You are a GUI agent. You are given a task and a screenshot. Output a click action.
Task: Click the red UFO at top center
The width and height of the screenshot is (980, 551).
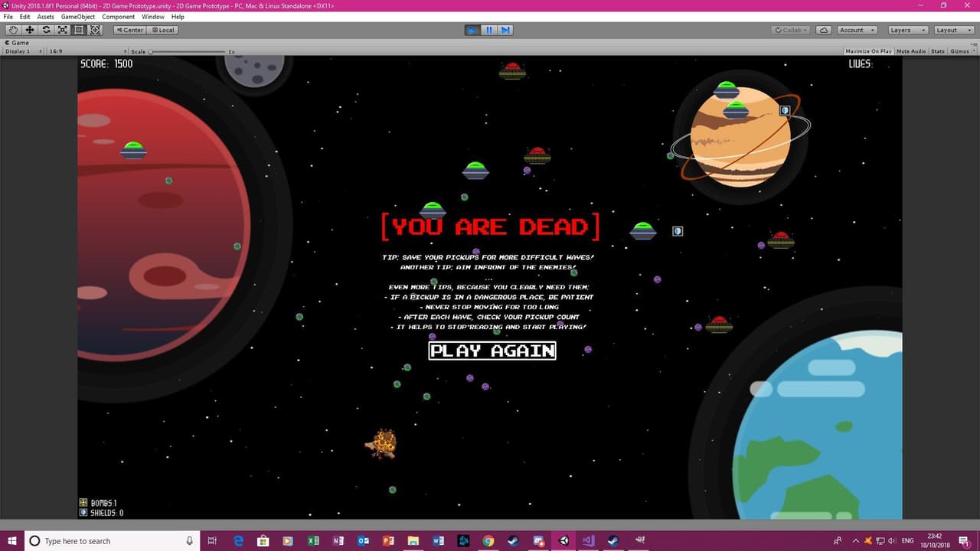point(512,71)
